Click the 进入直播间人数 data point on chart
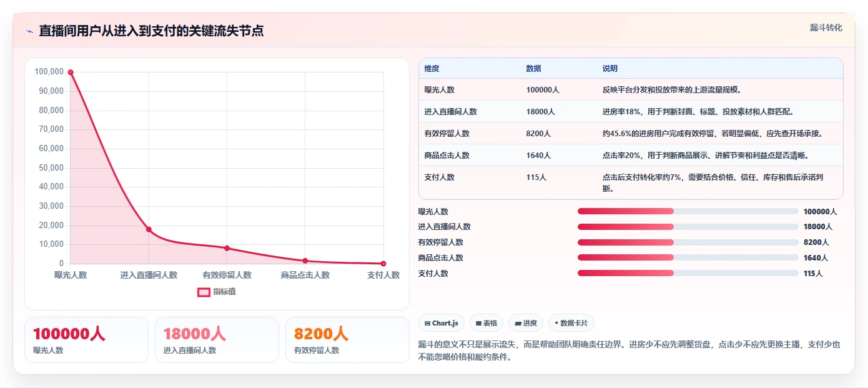This screenshot has height=388, width=868. pyautogui.click(x=149, y=229)
